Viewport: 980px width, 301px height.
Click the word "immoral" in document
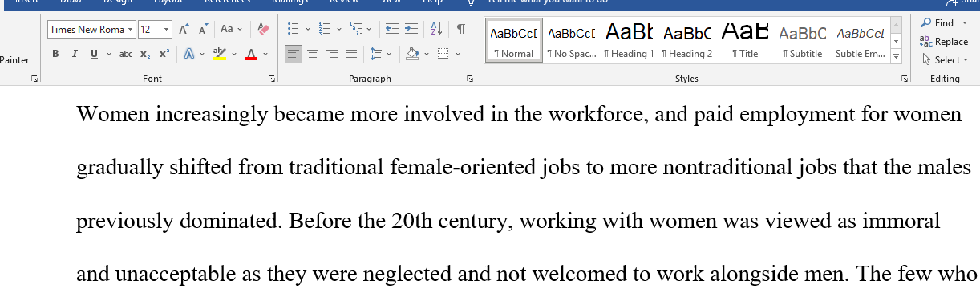[901, 221]
